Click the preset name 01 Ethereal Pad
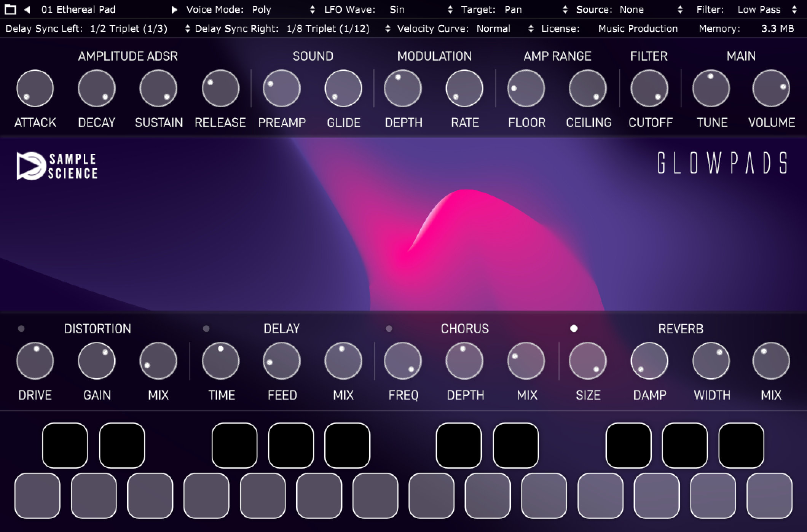The width and height of the screenshot is (807, 532). 78,10
